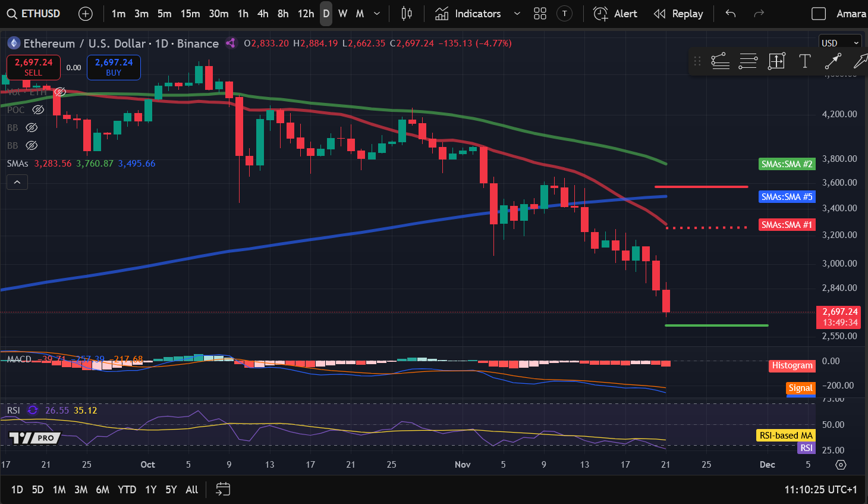Click the compare/add symbol plus icon
868x504 pixels.
pos(85,13)
